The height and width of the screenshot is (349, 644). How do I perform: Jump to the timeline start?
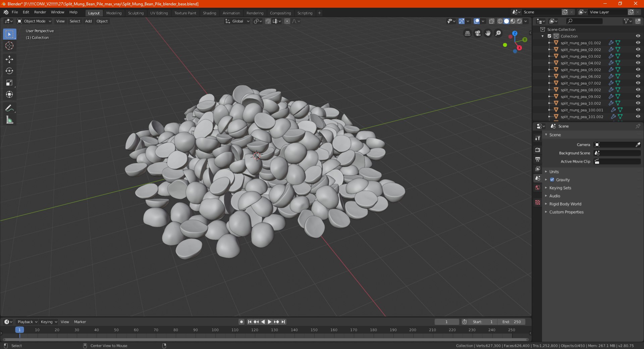(x=250, y=322)
